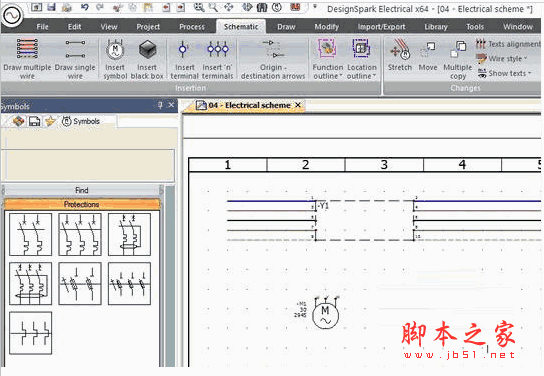Viewport: 544px width, 376px height.
Task: Click Texts alignment
Action: coord(509,44)
